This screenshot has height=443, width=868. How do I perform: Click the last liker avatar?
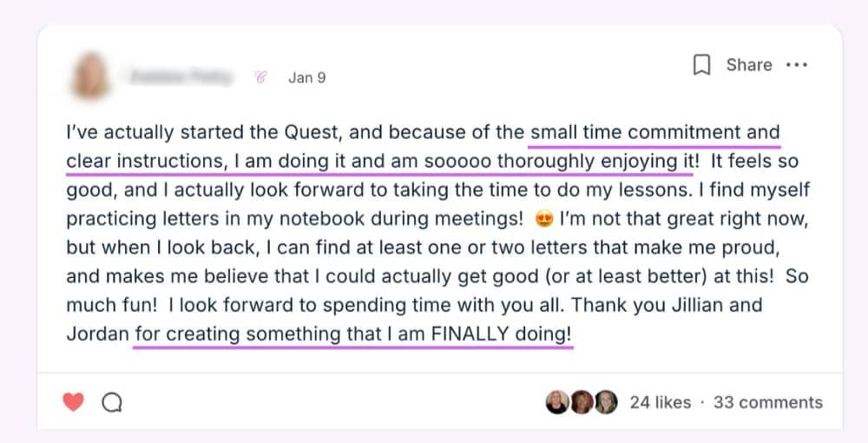coord(606,401)
